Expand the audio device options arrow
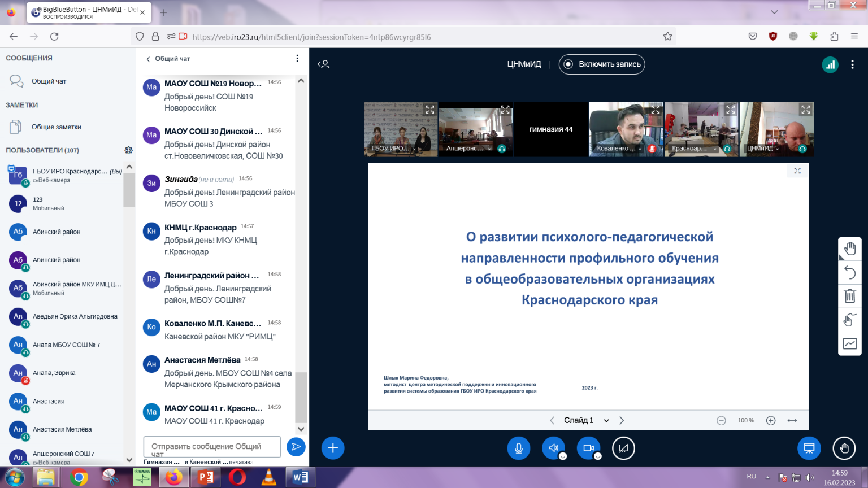The image size is (868, 488). [x=563, y=456]
